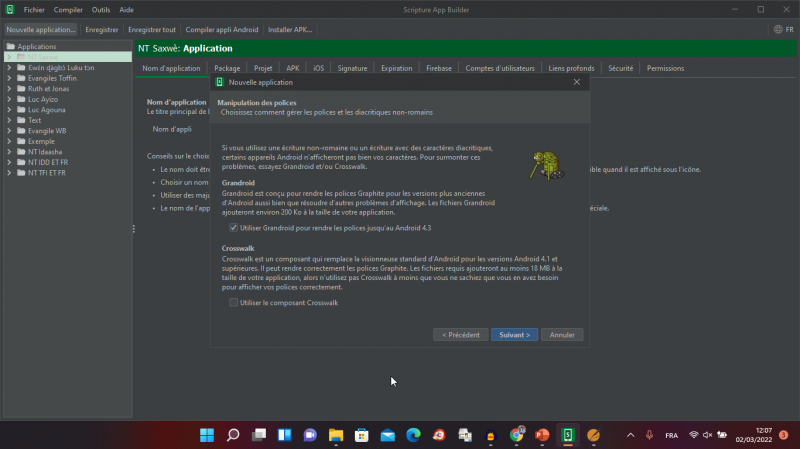Open Microsoft Edge from the taskbar

coord(413,435)
